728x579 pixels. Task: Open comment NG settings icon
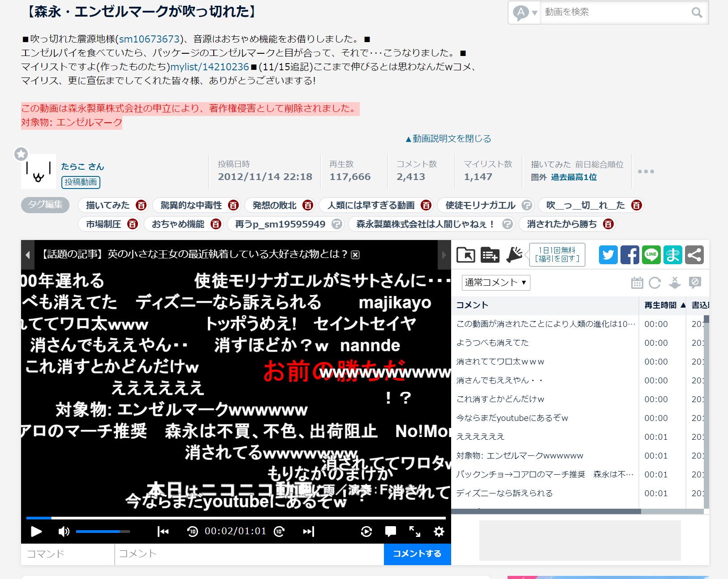click(695, 283)
